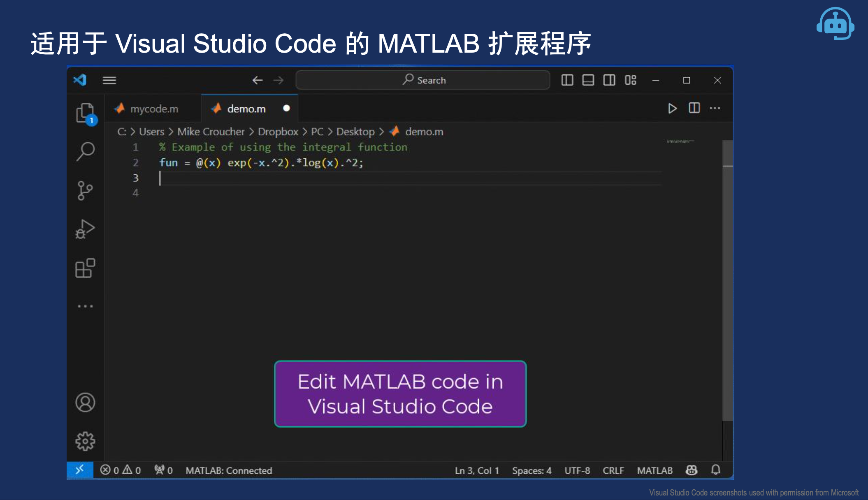Select the Users breadcrumb
868x500 pixels.
tap(151, 132)
